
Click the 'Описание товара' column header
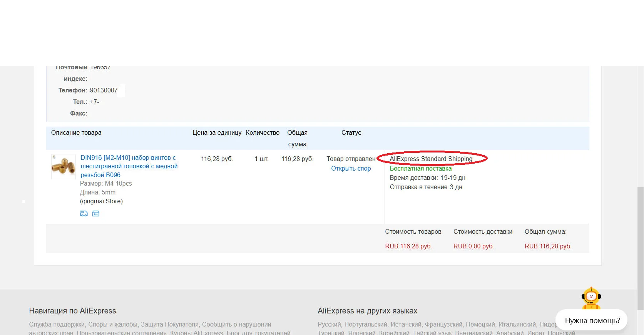[76, 132]
